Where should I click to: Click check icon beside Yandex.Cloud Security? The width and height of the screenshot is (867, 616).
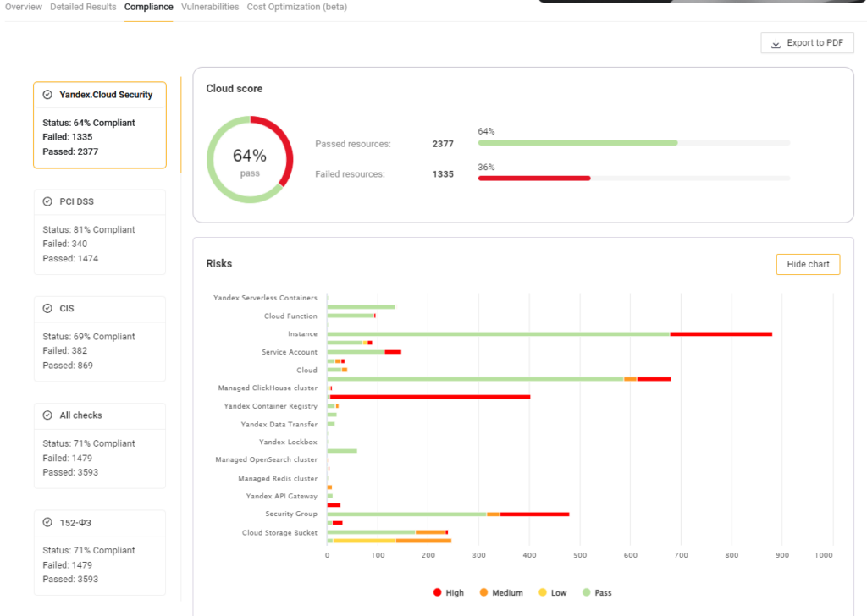pyautogui.click(x=47, y=95)
